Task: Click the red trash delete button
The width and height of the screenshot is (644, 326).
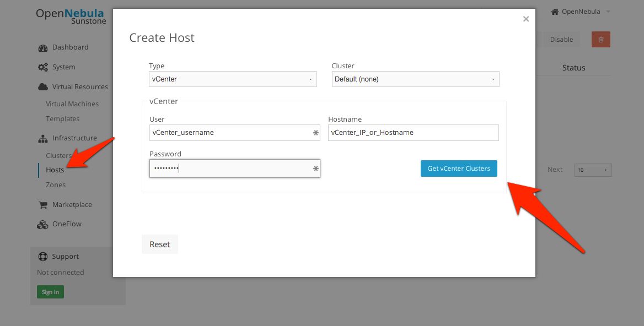Action: click(x=601, y=39)
